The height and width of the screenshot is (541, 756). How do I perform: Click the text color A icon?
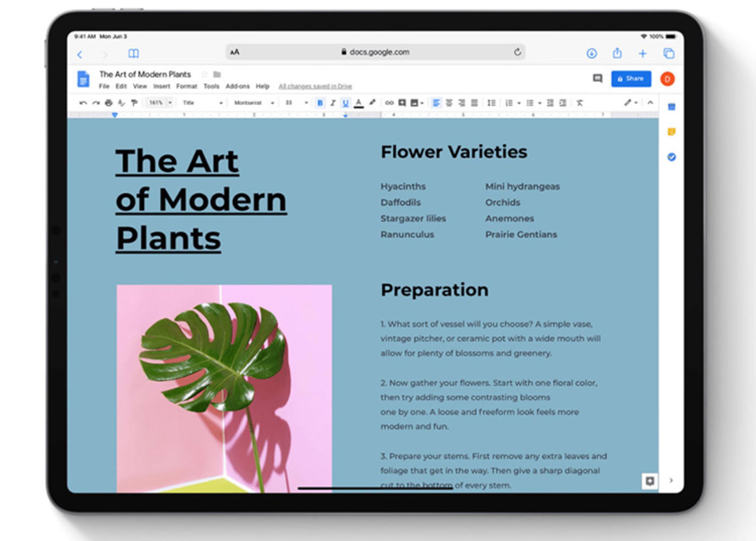click(x=358, y=103)
